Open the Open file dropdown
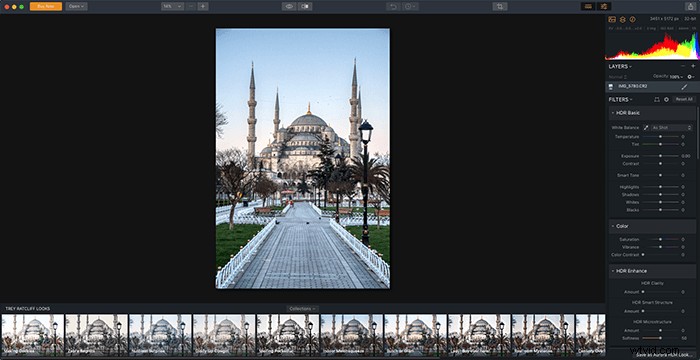The image size is (700, 360). (76, 6)
